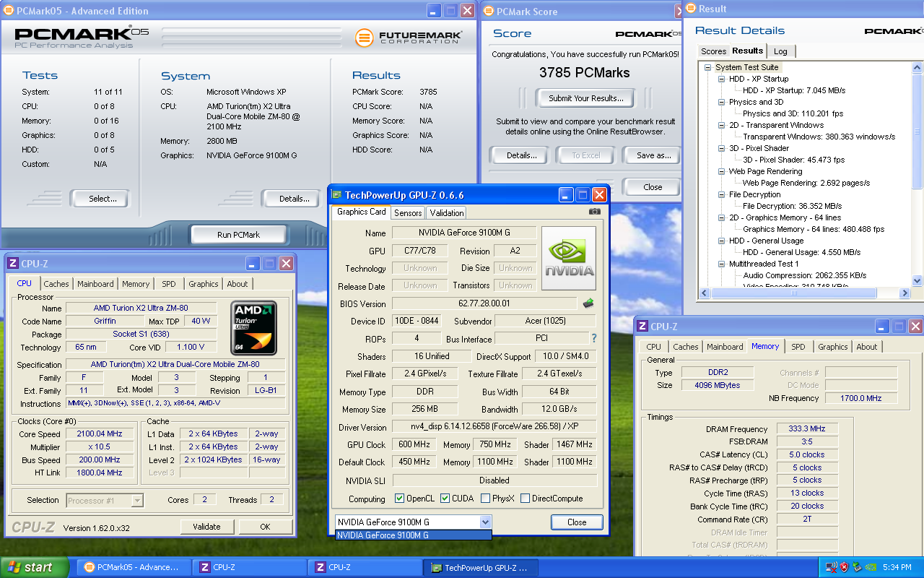Viewport: 924px width, 578px height.
Task: Click the first CPU-Z taskbar button
Action: [250, 567]
